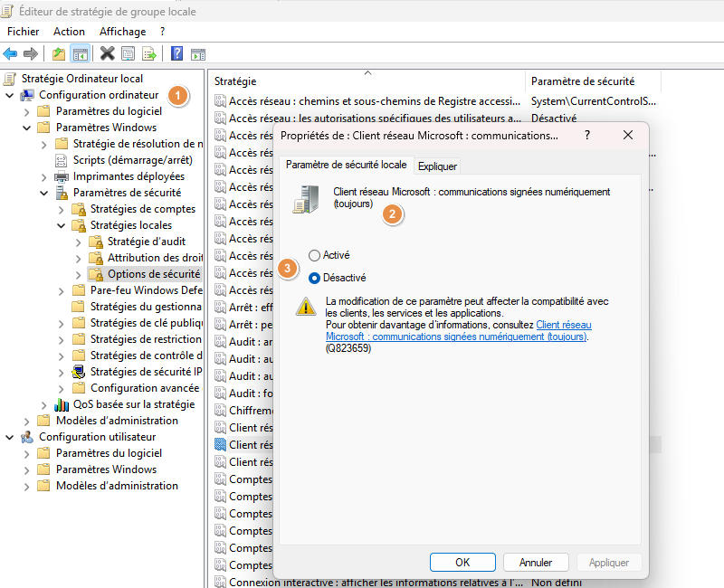
Task: Open Properties via the toolbar icon
Action: coord(128,53)
